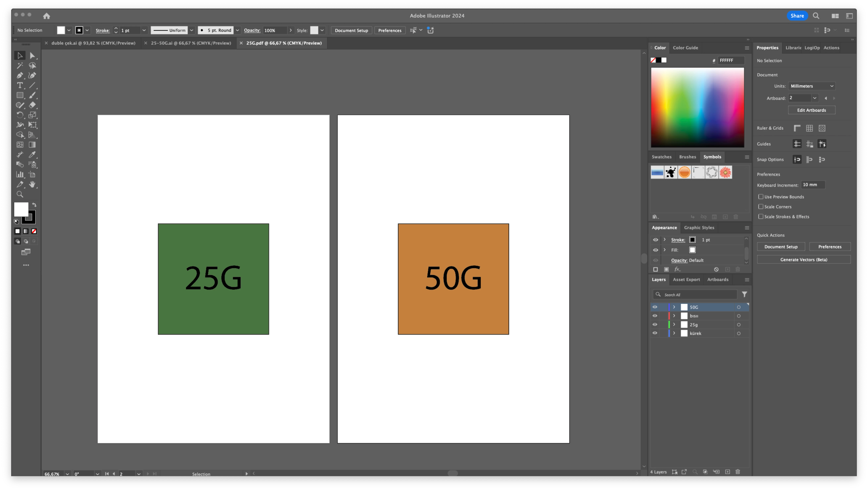
Task: Enable Scale Strokes & Effects checkbox
Action: pyautogui.click(x=760, y=217)
